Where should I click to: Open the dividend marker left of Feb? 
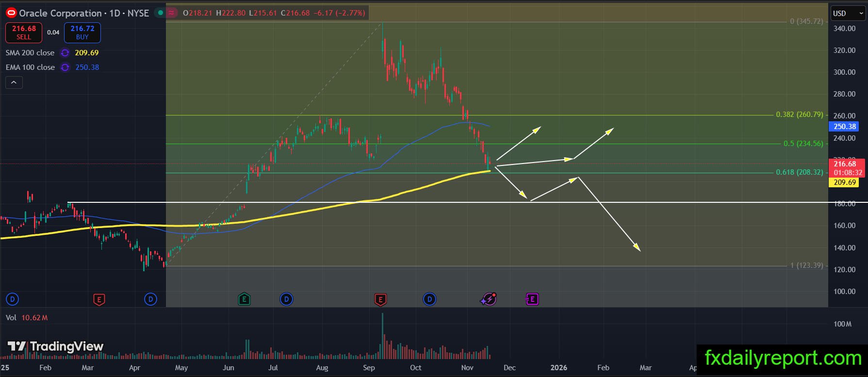coord(12,299)
